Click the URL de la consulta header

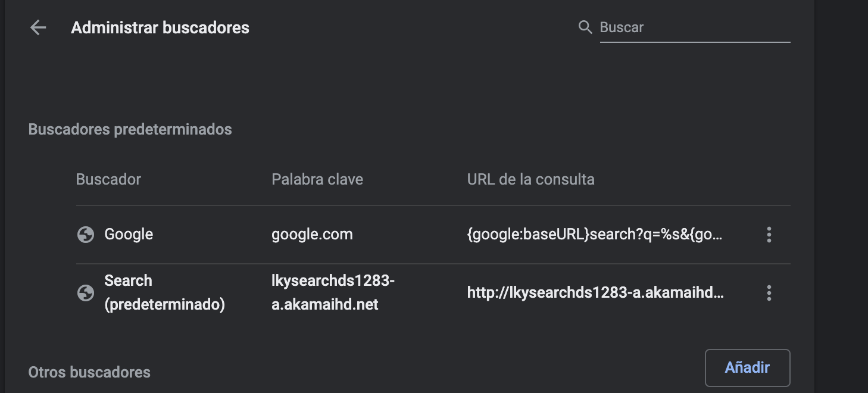click(x=530, y=179)
